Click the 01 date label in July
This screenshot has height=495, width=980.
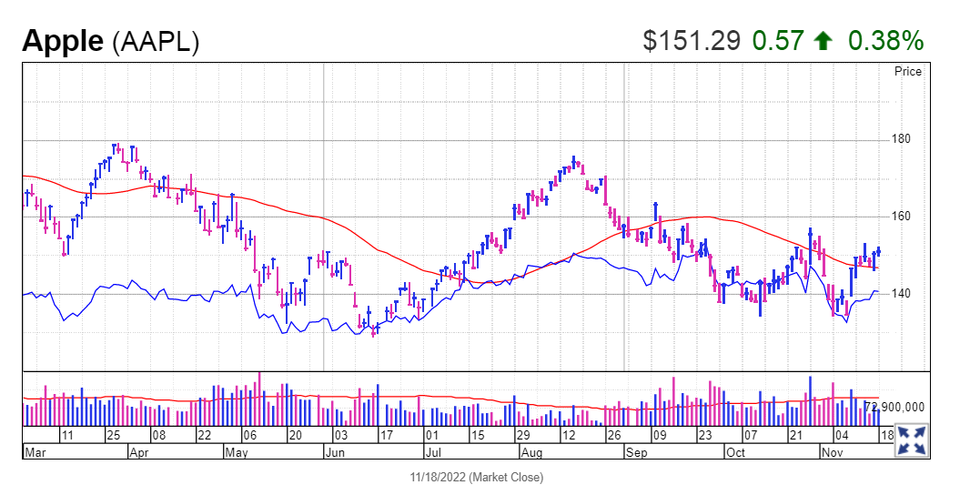tap(432, 435)
